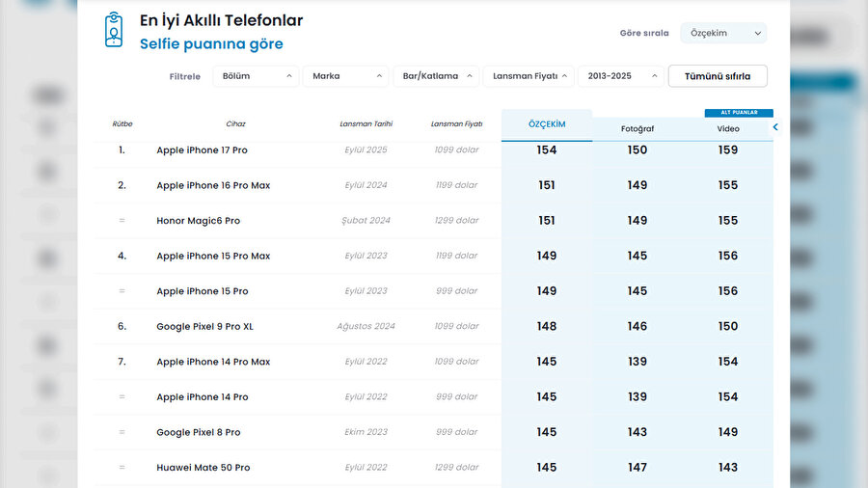Select the ÖZÇEKİM score column tab
The image size is (868, 488).
547,124
